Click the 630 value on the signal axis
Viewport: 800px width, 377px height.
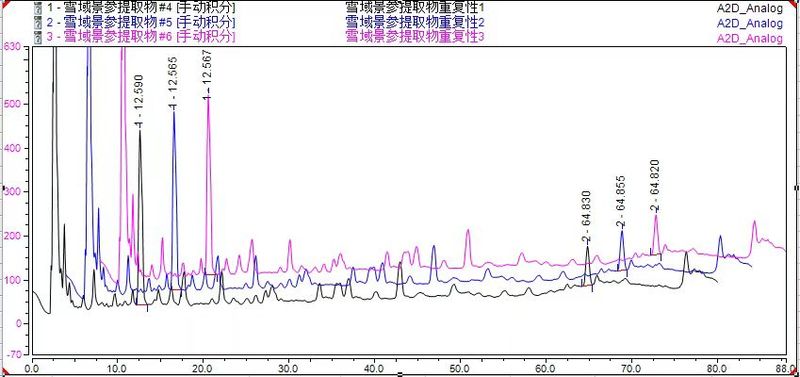12,47
